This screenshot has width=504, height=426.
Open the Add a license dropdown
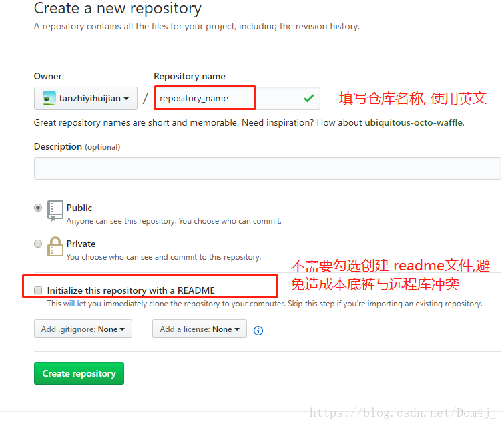[x=200, y=329]
